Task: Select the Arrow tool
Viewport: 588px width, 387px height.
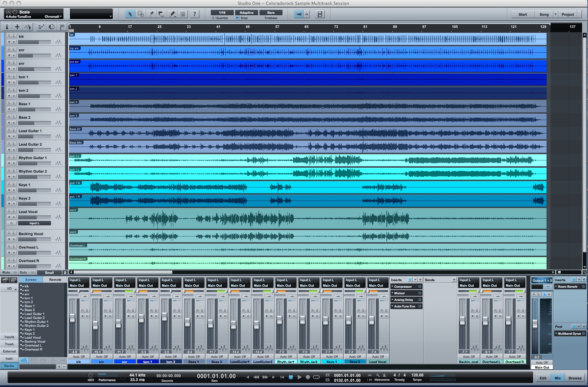Action: tap(131, 14)
